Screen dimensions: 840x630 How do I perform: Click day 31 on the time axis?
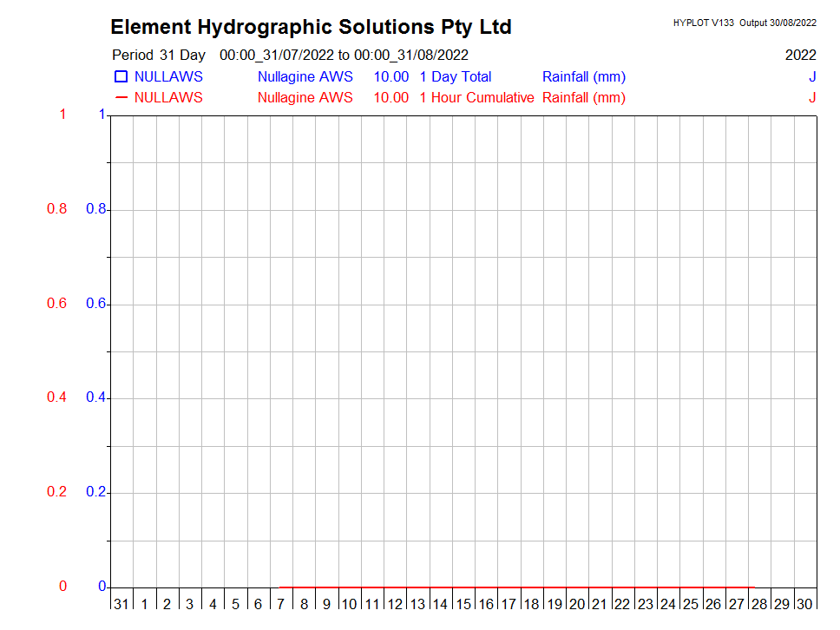tap(121, 604)
